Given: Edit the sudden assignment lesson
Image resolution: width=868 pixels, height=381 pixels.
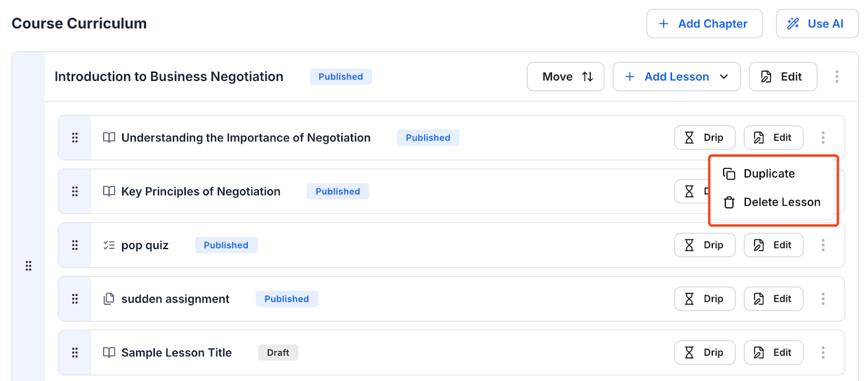Looking at the screenshot, I should [773, 299].
